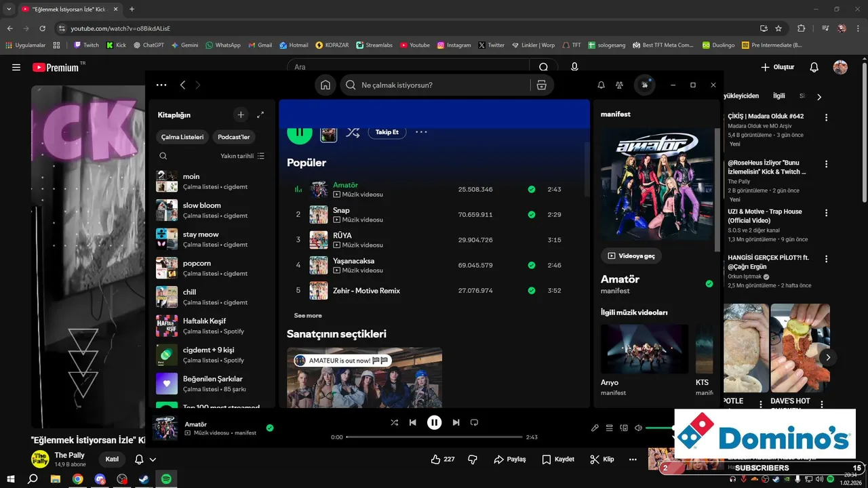
Task: Open the chill playlist
Action: 212,297
